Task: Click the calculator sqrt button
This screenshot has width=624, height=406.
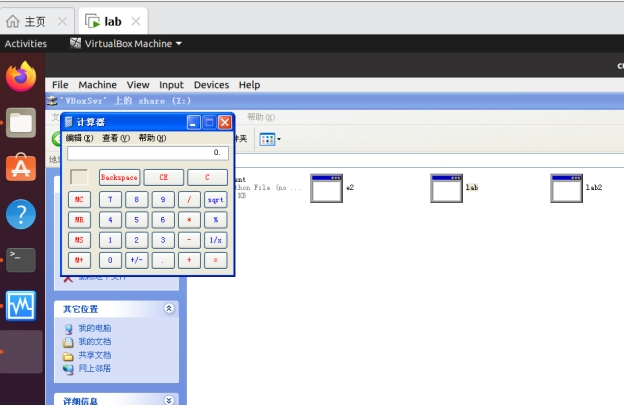Action: pos(216,200)
